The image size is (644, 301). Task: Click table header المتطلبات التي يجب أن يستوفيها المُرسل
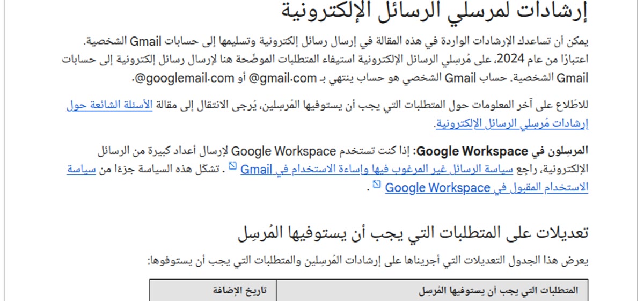coord(499,290)
